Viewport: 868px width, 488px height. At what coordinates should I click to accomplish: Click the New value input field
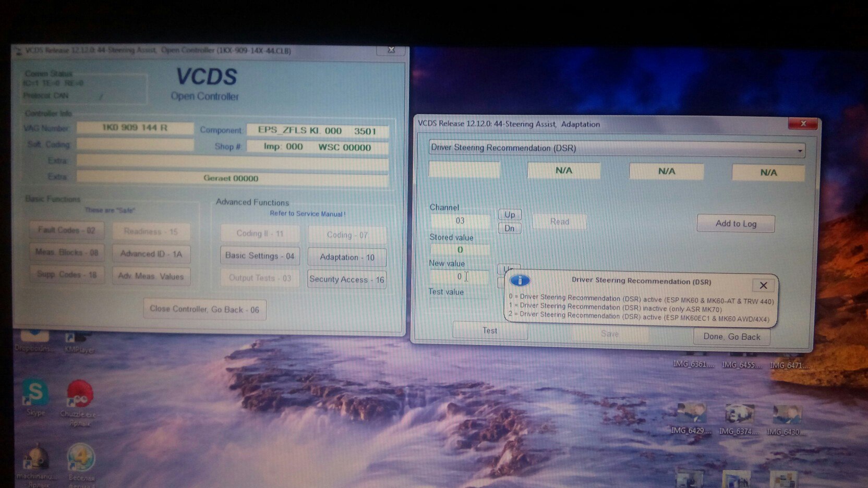(x=459, y=277)
